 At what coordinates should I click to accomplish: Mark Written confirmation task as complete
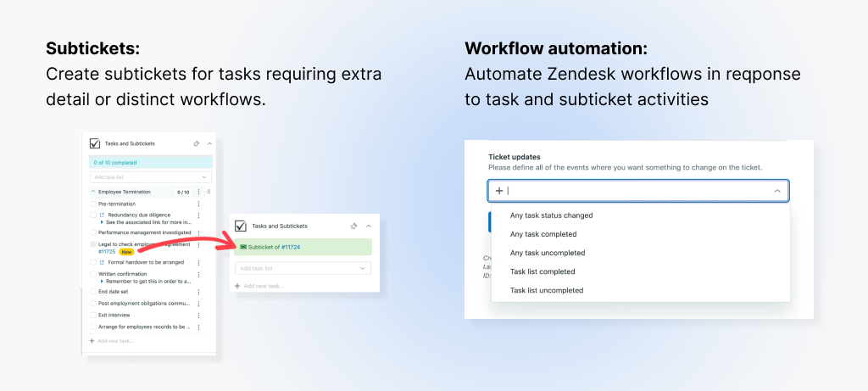click(x=93, y=274)
